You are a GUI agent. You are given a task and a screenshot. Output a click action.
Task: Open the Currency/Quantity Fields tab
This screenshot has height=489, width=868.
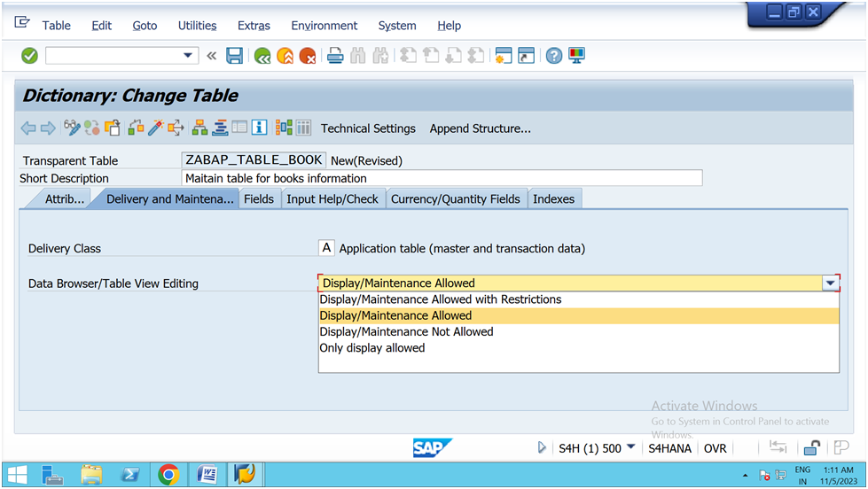(x=456, y=199)
